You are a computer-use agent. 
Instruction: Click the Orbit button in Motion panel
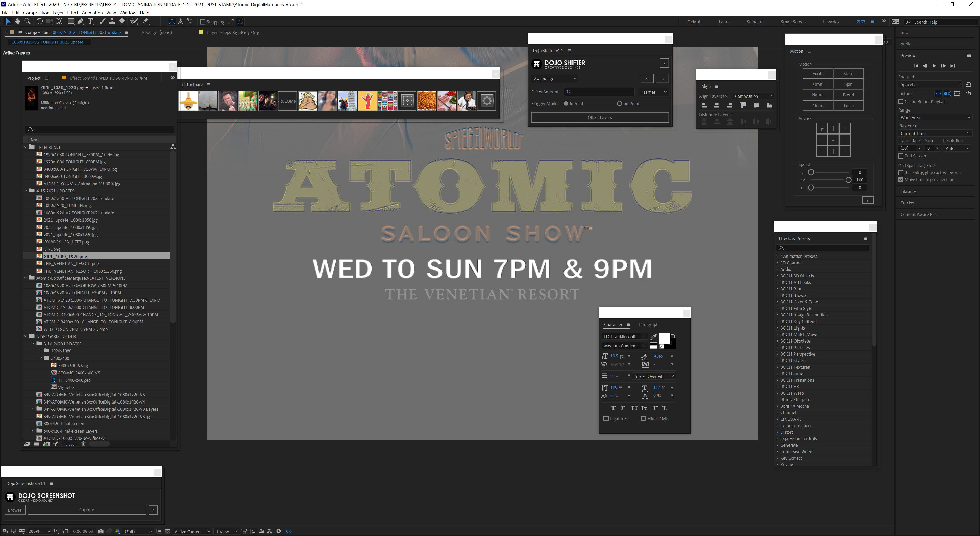click(817, 84)
